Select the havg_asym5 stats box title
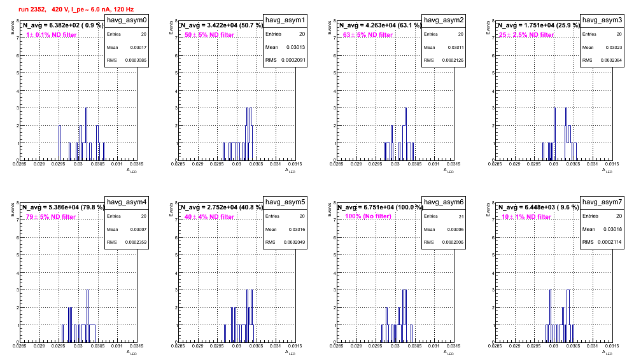Screen dimensions: 634x364 click(285, 202)
